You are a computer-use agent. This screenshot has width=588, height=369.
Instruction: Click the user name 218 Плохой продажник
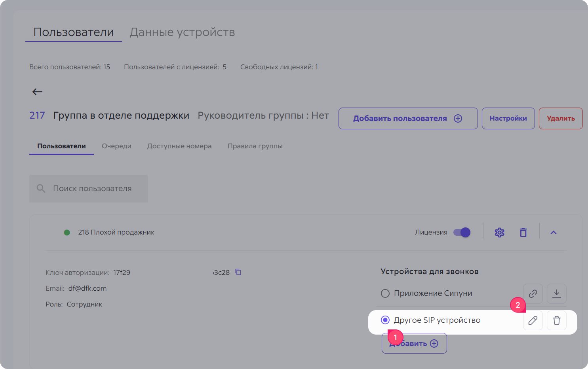116,232
